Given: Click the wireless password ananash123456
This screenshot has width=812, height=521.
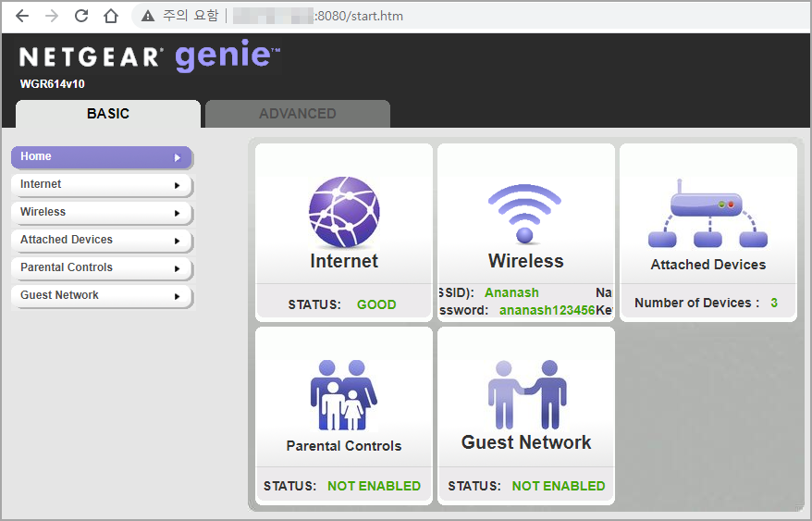Looking at the screenshot, I should coord(547,311).
